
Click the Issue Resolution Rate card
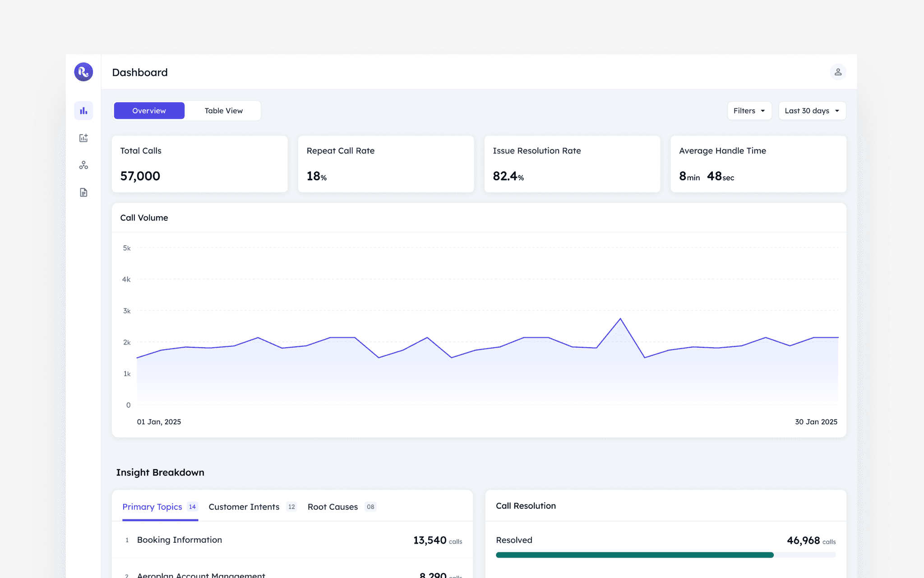572,164
